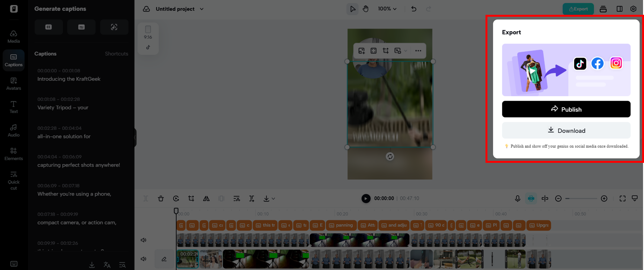644x270 pixels.
Task: Open the Audio tab in sidebar
Action: click(14, 130)
